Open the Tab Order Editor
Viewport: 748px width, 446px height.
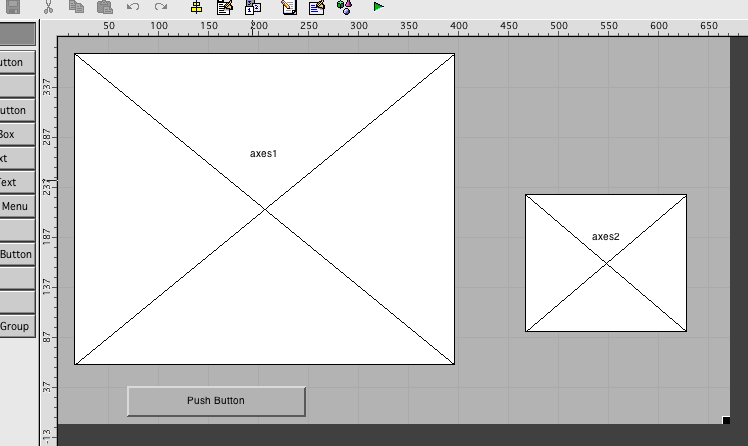(x=253, y=7)
